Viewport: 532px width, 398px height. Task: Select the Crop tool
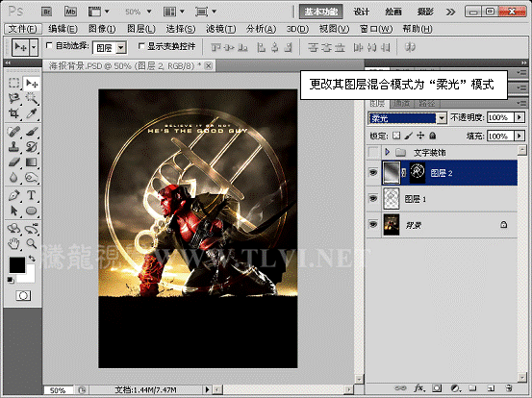(13, 113)
